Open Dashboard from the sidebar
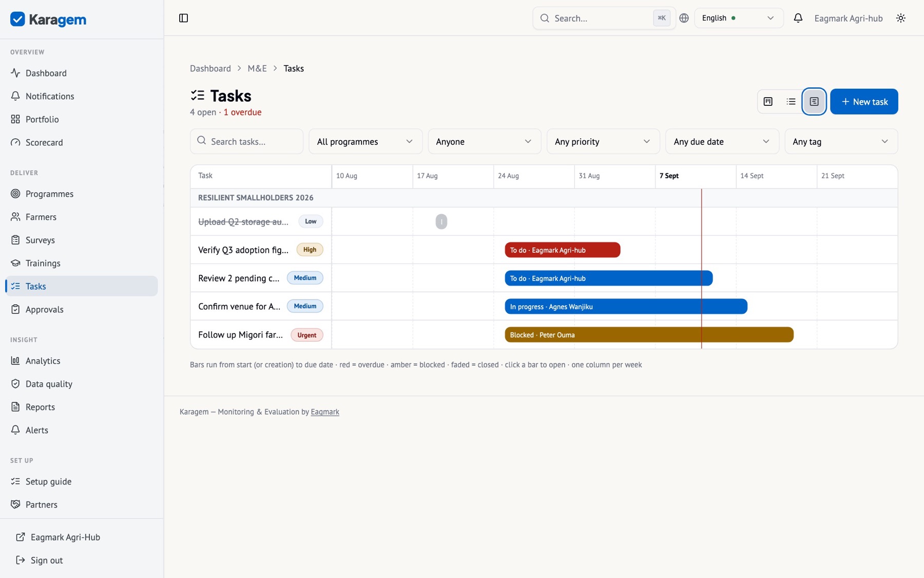Screen dimensions: 924x578 (x=82, y=73)
